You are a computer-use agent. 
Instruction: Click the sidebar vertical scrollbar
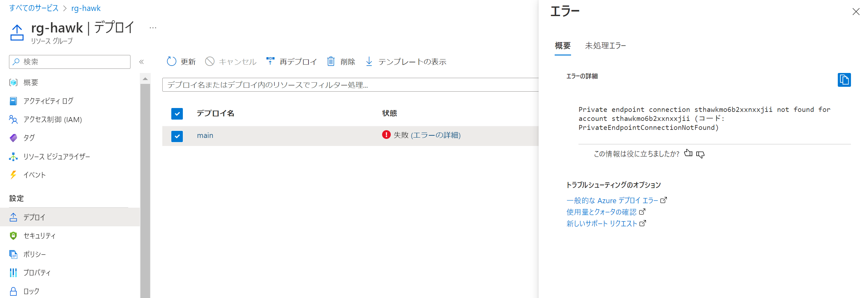point(145,190)
